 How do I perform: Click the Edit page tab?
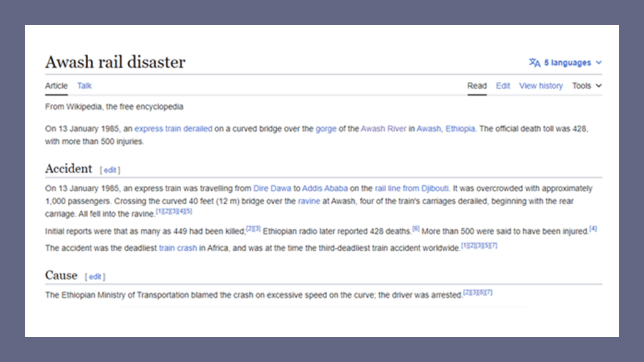coord(502,86)
